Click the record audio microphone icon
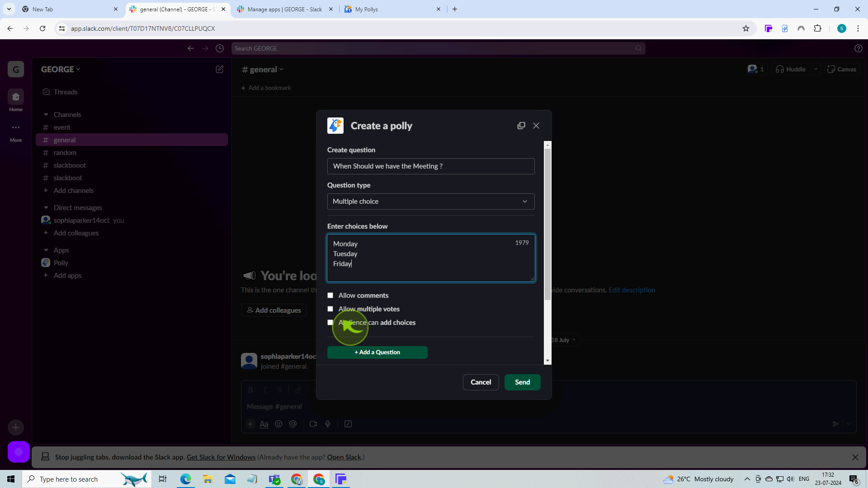This screenshot has width=868, height=488. [x=328, y=424]
